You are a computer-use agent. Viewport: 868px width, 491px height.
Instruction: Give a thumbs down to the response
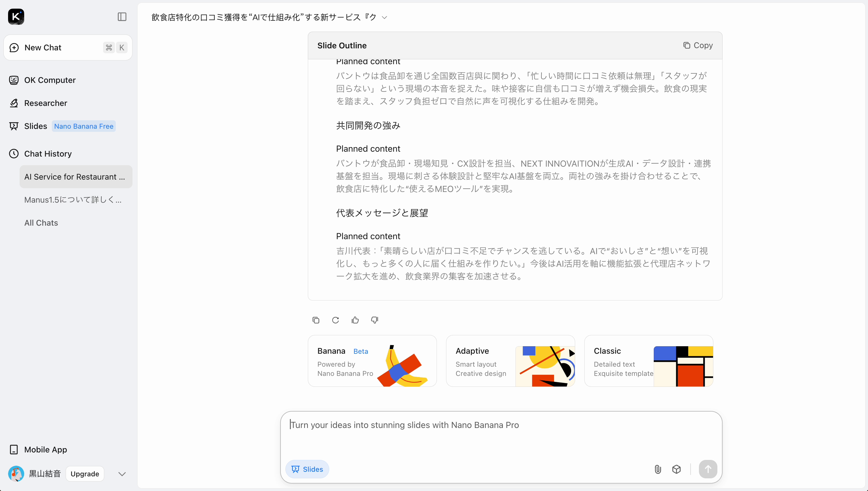pos(374,320)
